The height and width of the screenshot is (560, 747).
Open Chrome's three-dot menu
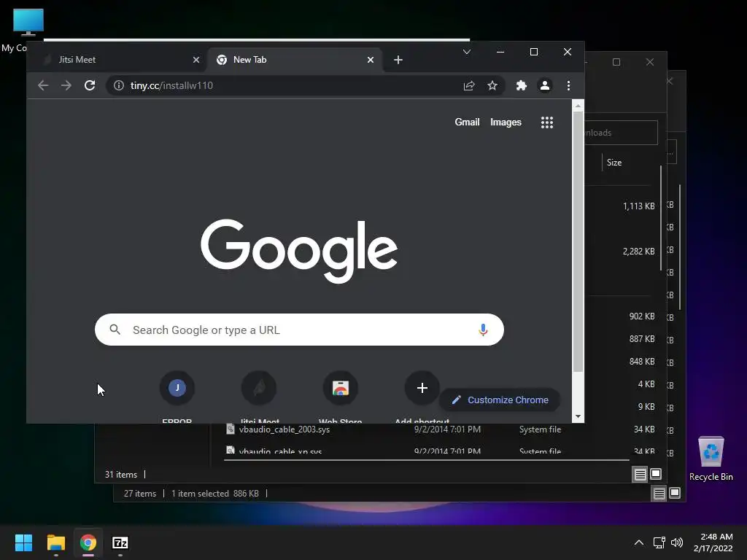tap(568, 85)
